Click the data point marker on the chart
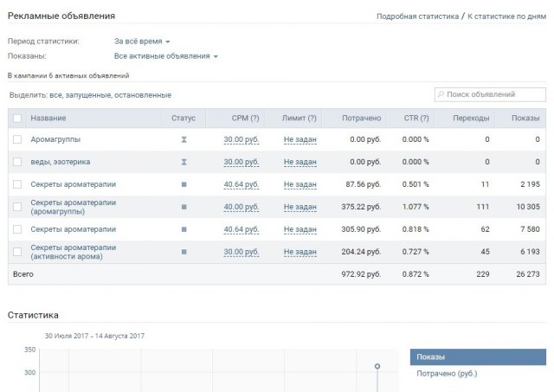554x392 pixels. (377, 366)
